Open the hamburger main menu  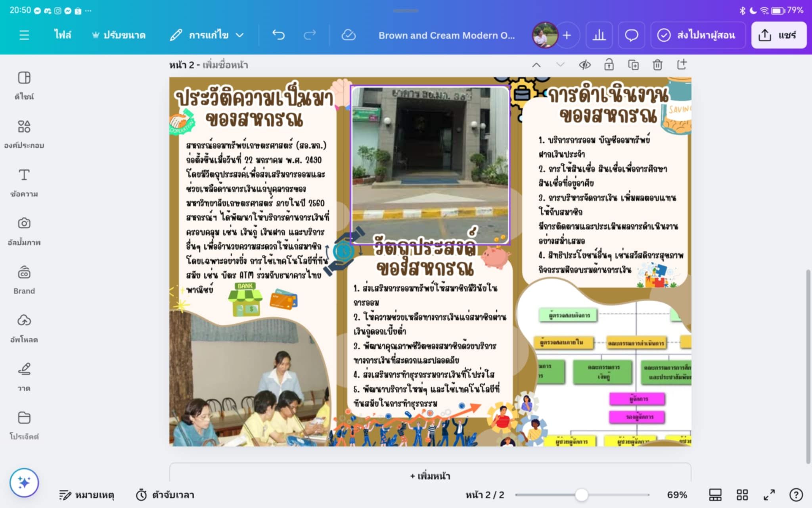(24, 35)
